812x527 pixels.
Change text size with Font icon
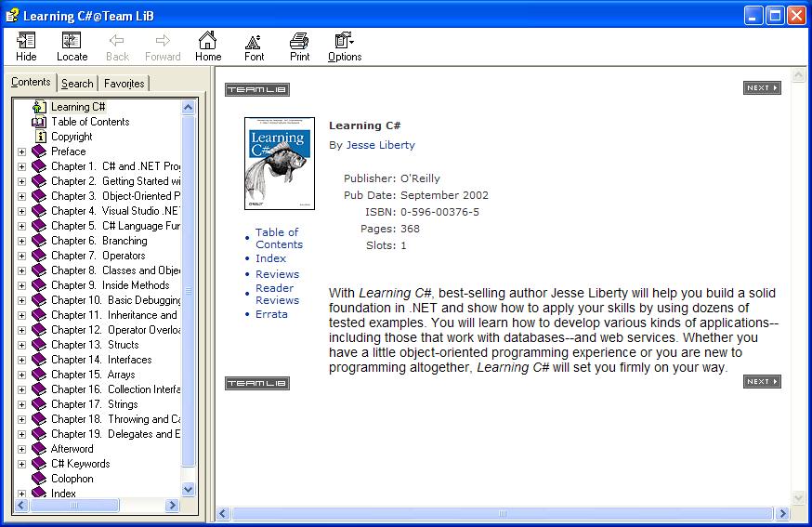254,41
